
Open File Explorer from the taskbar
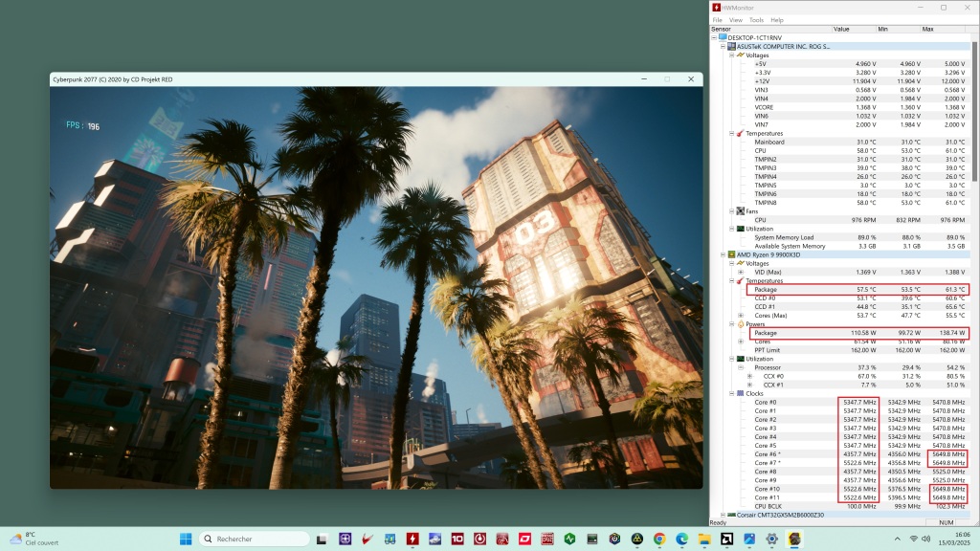point(704,539)
